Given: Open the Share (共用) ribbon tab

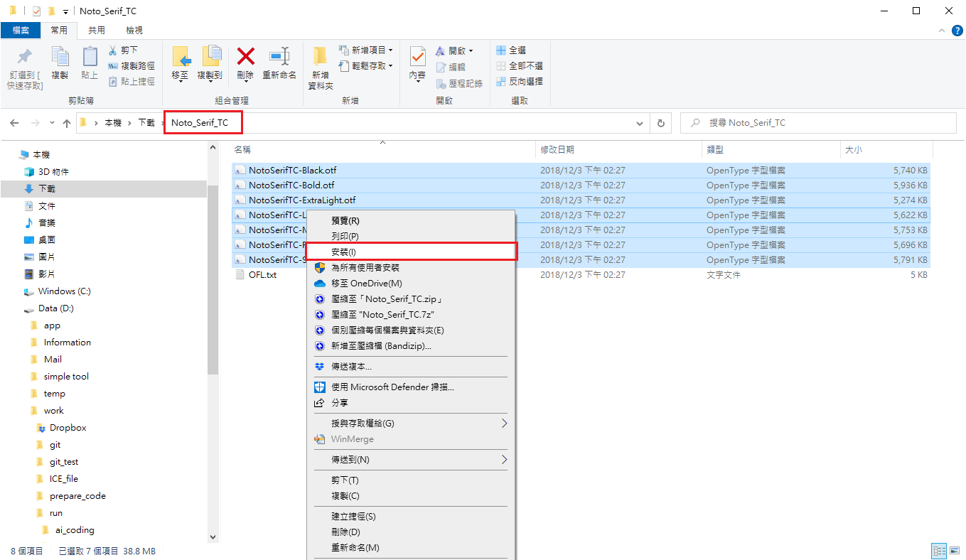Looking at the screenshot, I should [x=97, y=30].
